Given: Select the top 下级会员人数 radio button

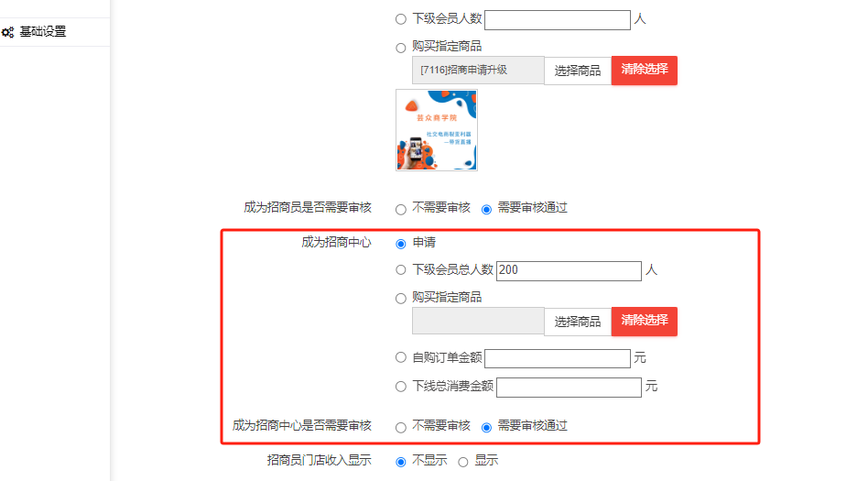Looking at the screenshot, I should [x=401, y=19].
